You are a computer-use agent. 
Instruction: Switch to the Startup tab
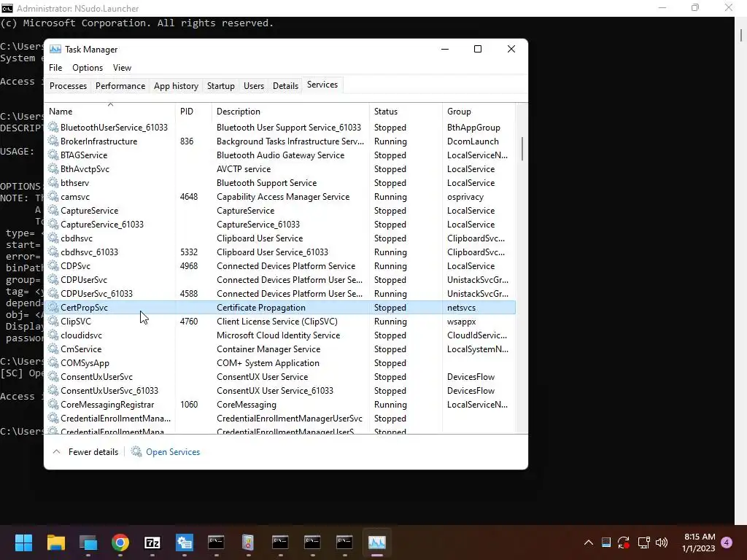[220, 86]
